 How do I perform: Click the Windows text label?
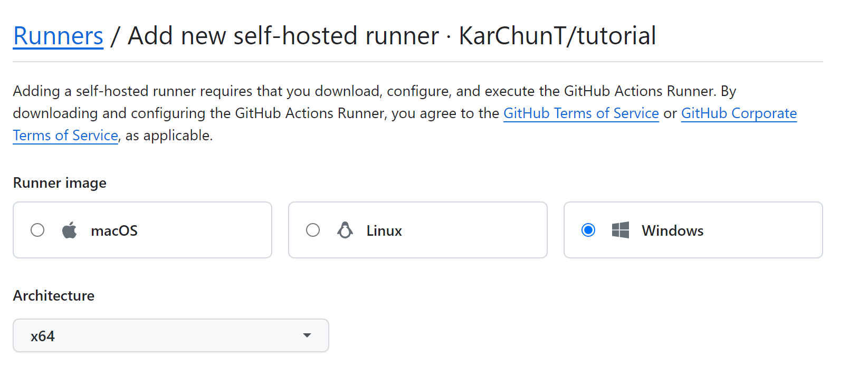672,231
